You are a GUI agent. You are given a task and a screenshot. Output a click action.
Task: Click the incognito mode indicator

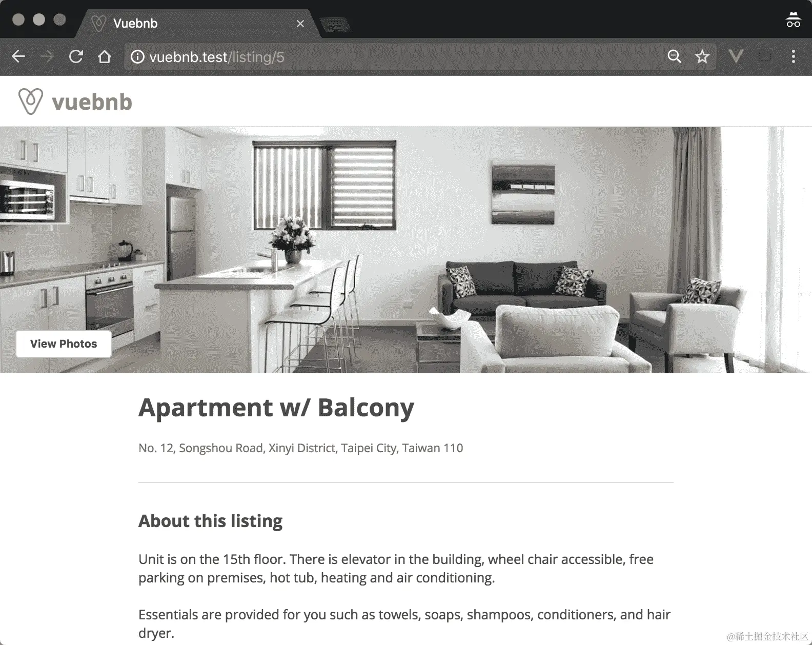tap(793, 20)
